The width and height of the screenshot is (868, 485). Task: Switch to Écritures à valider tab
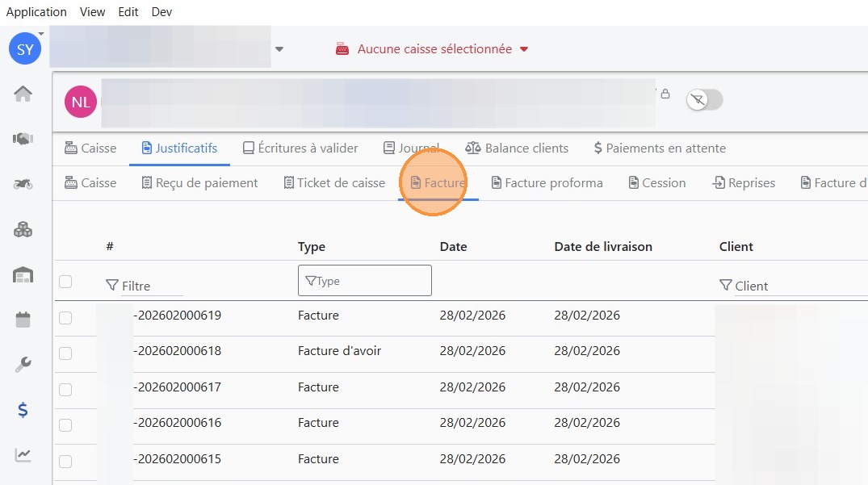tap(300, 148)
